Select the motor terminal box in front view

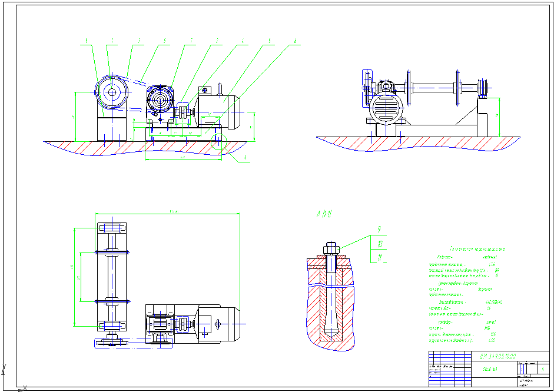click(x=205, y=90)
